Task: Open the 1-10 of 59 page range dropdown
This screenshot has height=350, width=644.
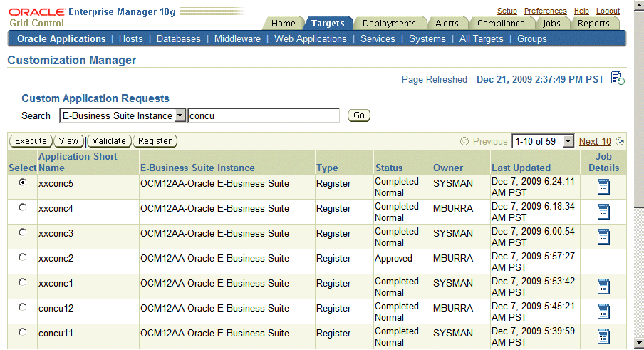Action: pos(543,141)
